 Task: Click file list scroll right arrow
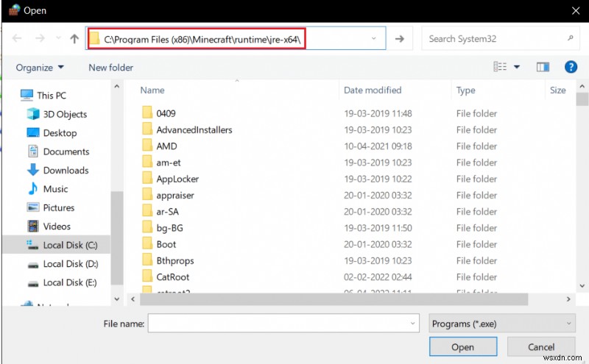[568, 299]
